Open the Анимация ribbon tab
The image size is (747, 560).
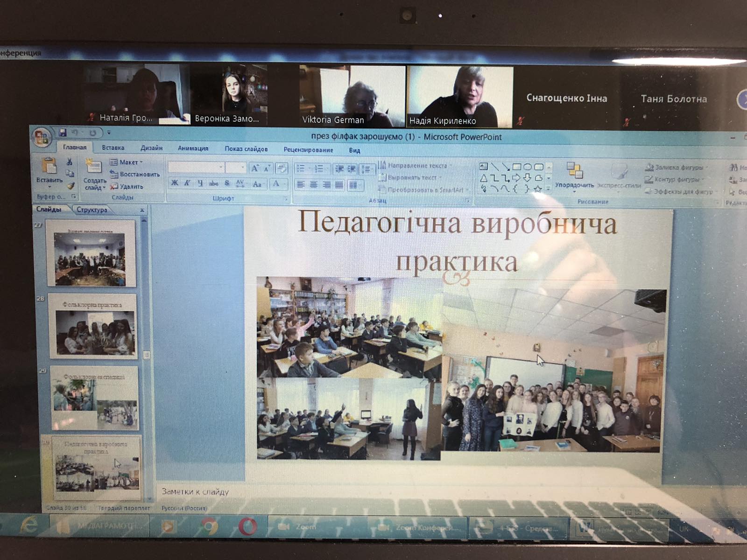pyautogui.click(x=193, y=148)
